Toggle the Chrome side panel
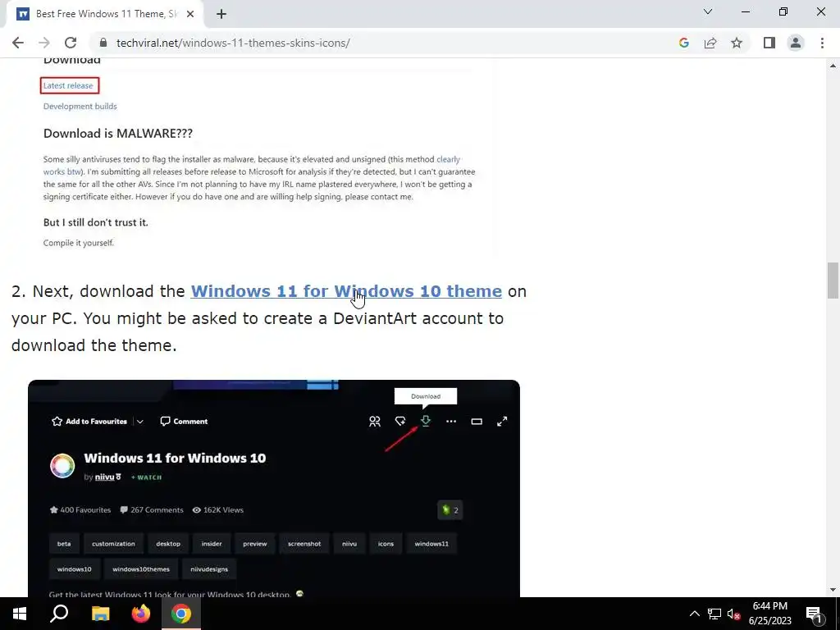Image resolution: width=840 pixels, height=630 pixels. (769, 43)
